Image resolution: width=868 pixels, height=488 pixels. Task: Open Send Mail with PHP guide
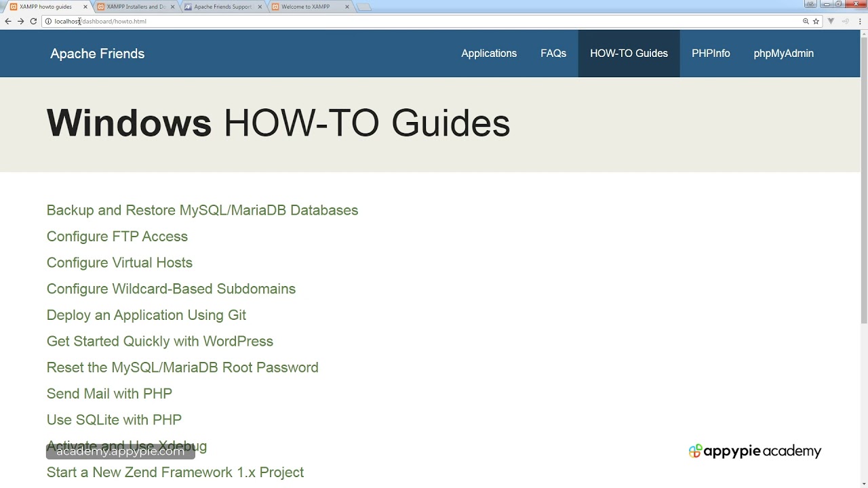(x=109, y=394)
